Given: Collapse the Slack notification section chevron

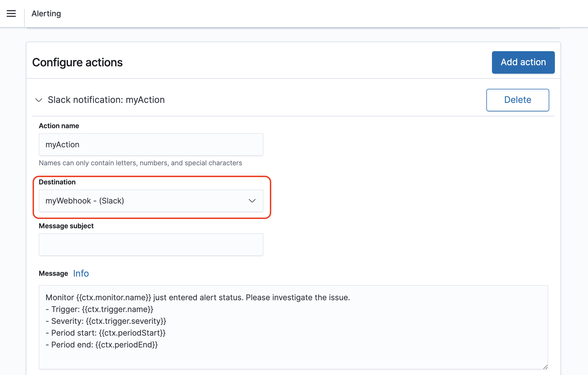Looking at the screenshot, I should point(39,100).
